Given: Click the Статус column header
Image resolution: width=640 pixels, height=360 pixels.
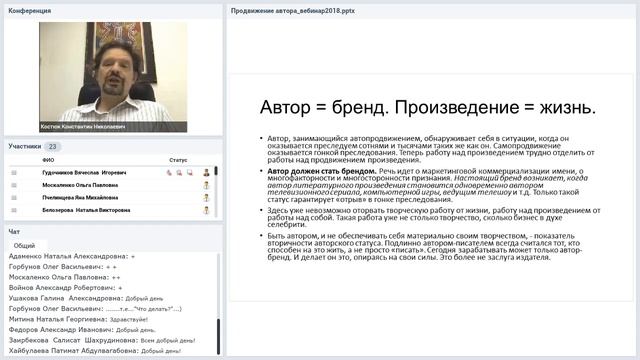Looking at the screenshot, I should coord(178,160).
